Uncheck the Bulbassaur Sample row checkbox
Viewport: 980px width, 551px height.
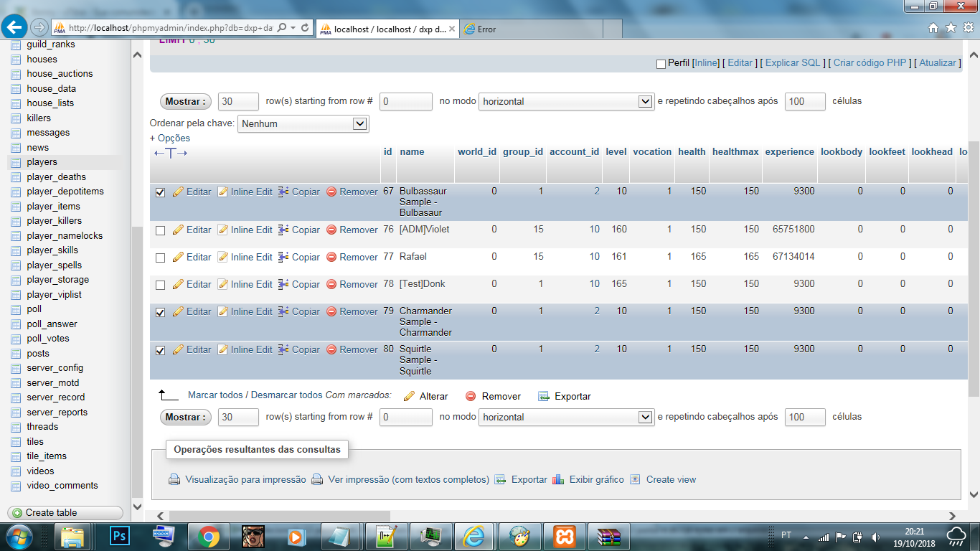point(160,192)
